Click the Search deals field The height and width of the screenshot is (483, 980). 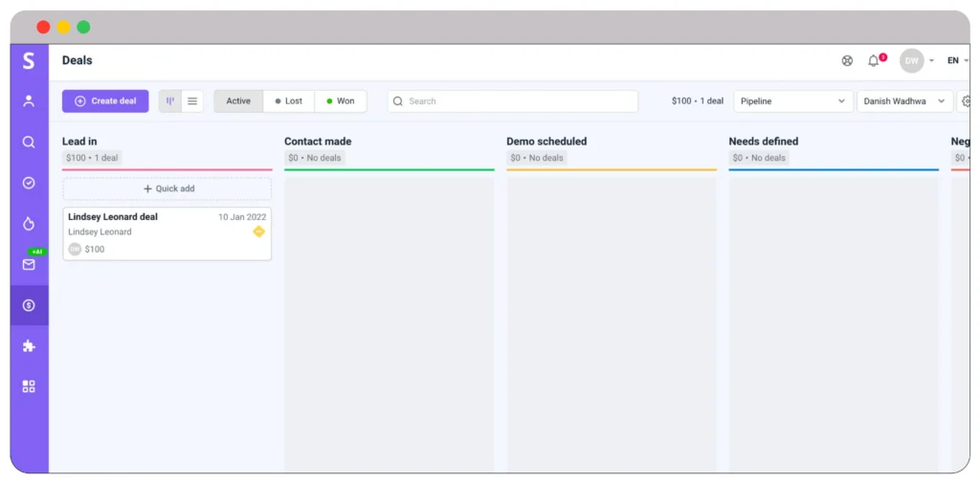pyautogui.click(x=513, y=101)
